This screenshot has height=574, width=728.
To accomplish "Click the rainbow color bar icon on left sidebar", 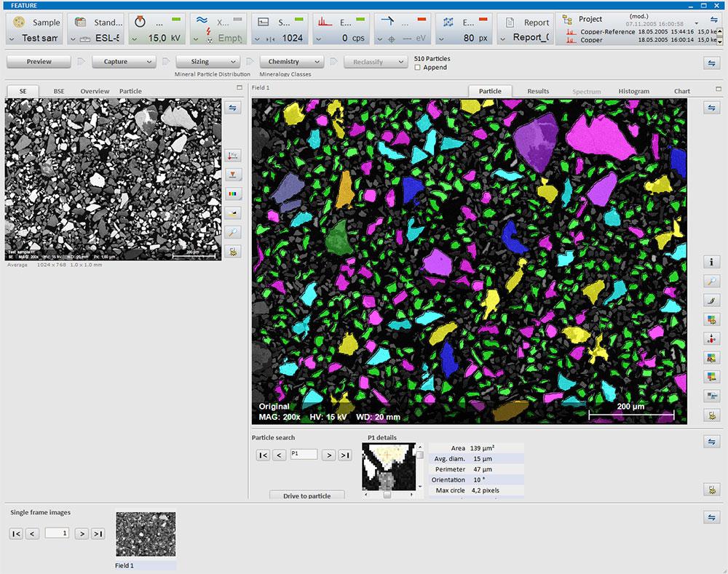I will (233, 193).
